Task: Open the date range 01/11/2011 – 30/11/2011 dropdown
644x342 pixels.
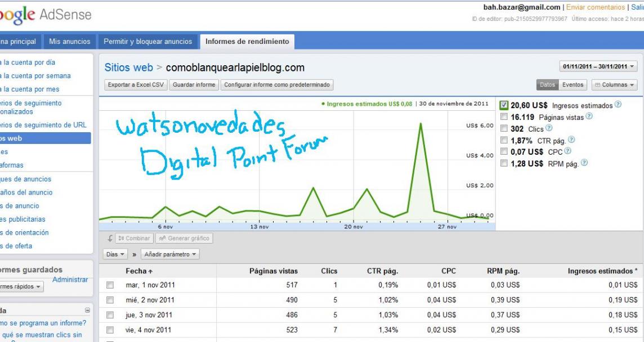Action: [x=598, y=66]
